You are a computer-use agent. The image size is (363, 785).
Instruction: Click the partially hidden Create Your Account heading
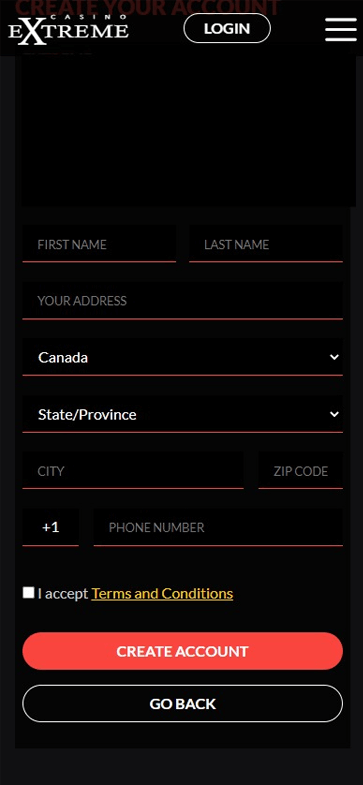point(148,7)
